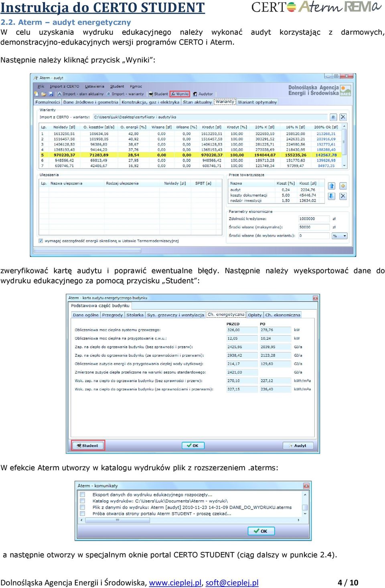Open the % unit dropdown for środki własne
385x588 pixels.
pyautogui.click(x=340, y=236)
